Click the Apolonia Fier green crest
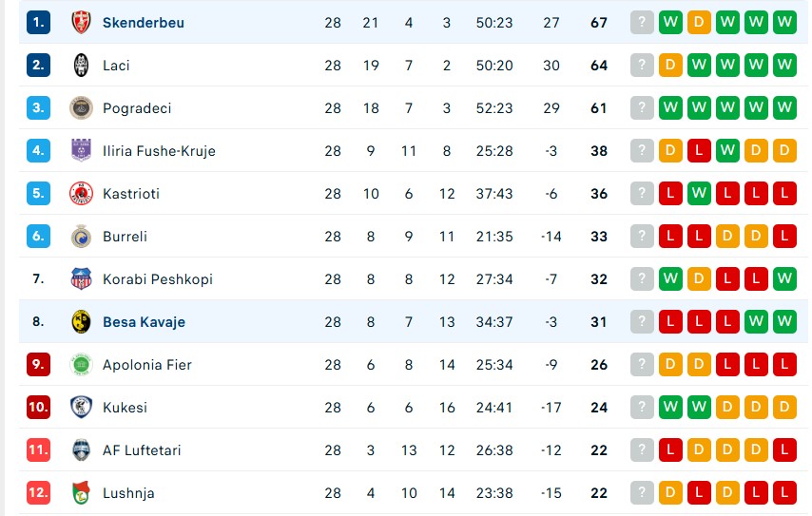 pos(82,365)
